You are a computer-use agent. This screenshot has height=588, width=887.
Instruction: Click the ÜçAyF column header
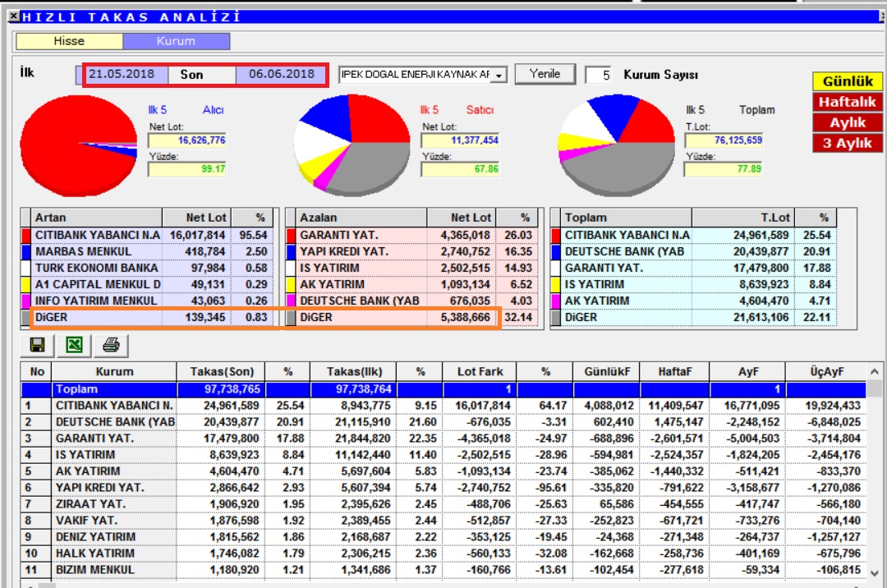tap(826, 371)
